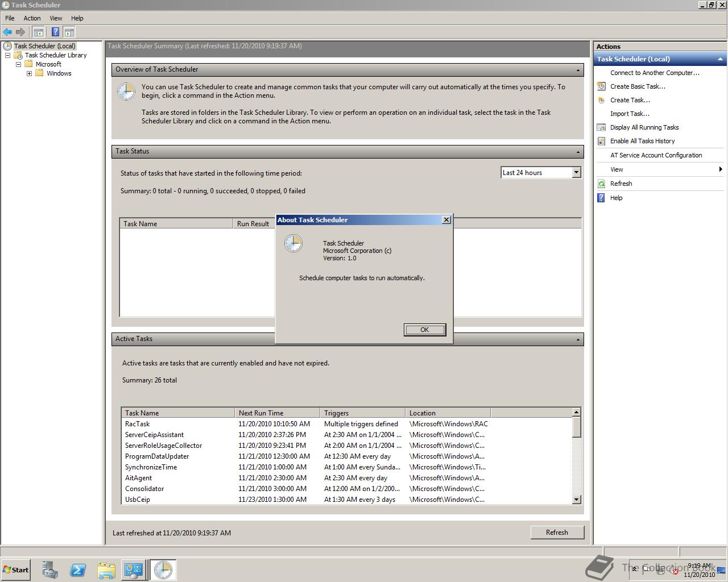Click the Refresh button at the bottom
Screen dimensions: 728x582
pyautogui.click(x=557, y=533)
